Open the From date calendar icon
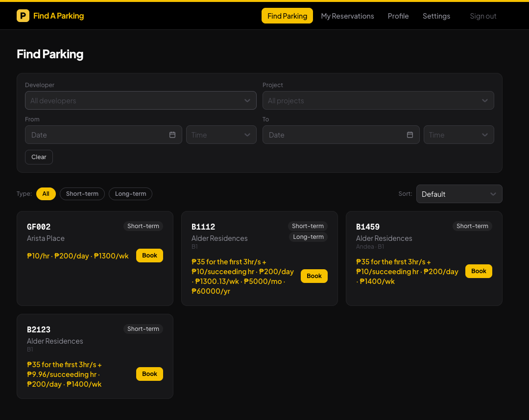The image size is (529, 420). [172, 135]
